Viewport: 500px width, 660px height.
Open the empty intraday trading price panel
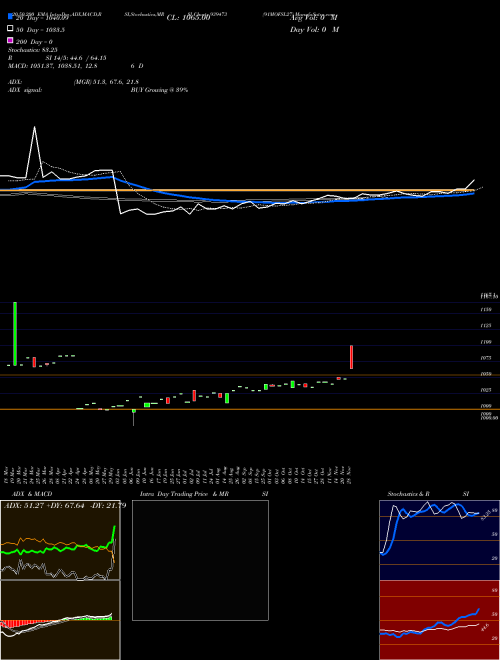(200, 560)
